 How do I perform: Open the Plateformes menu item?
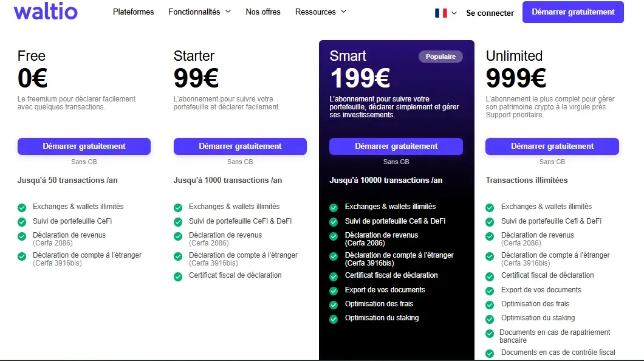click(134, 12)
